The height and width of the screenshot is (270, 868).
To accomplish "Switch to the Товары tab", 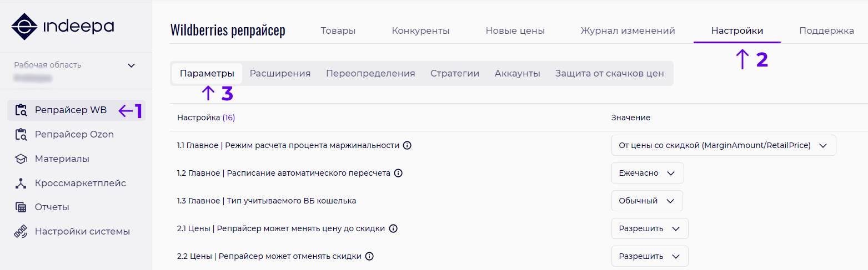I will pos(338,31).
